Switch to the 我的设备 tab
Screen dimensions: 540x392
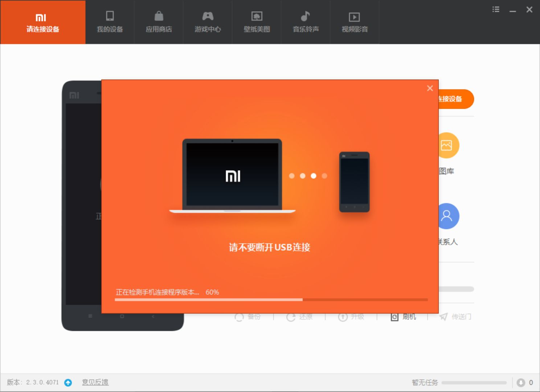tap(110, 22)
